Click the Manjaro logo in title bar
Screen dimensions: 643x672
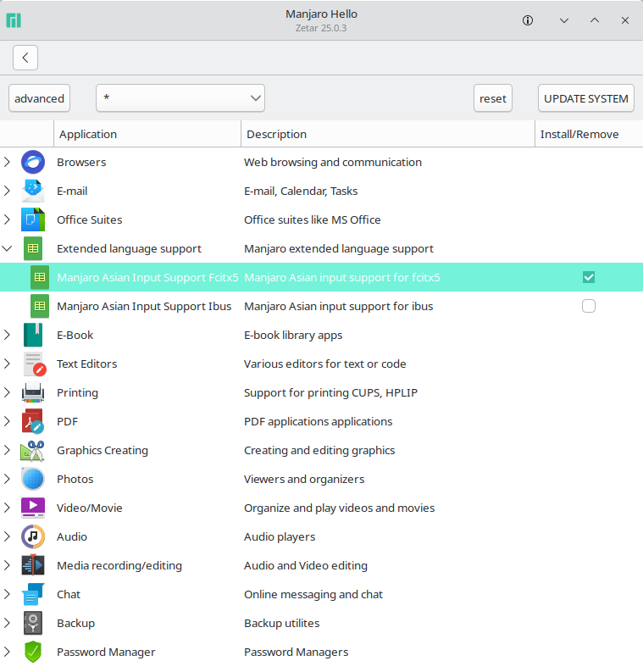click(14, 20)
